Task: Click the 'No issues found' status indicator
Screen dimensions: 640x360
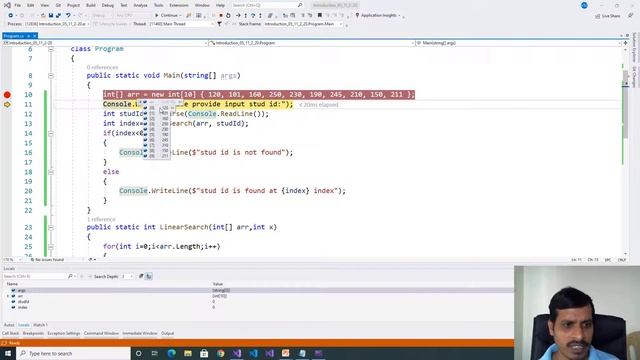Action: [47, 260]
